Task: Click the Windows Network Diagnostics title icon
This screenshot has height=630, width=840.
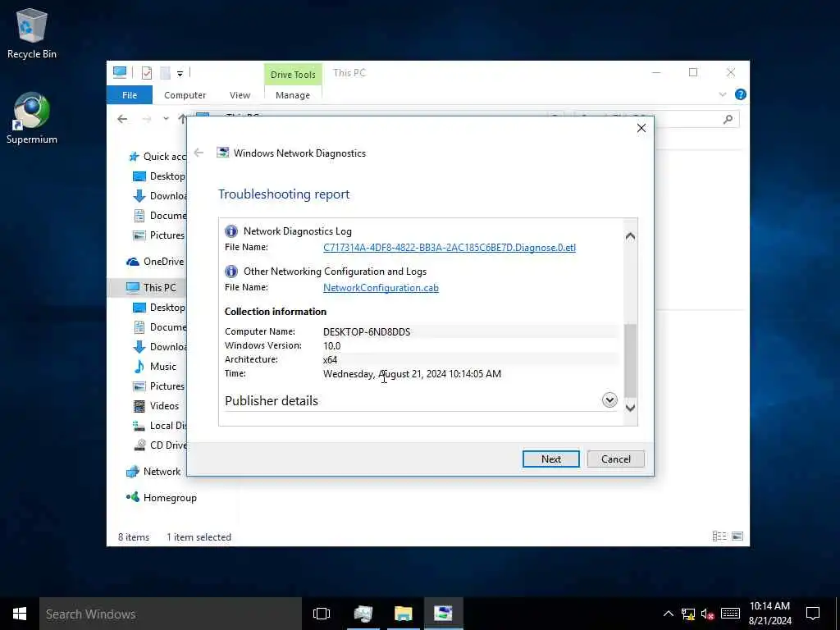Action: (x=222, y=153)
